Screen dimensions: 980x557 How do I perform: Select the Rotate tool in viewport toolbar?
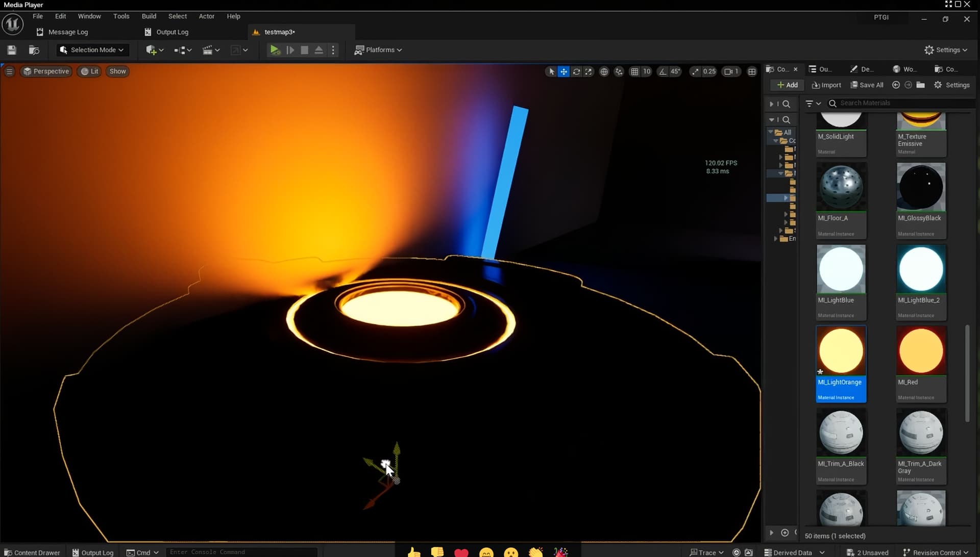coord(576,71)
